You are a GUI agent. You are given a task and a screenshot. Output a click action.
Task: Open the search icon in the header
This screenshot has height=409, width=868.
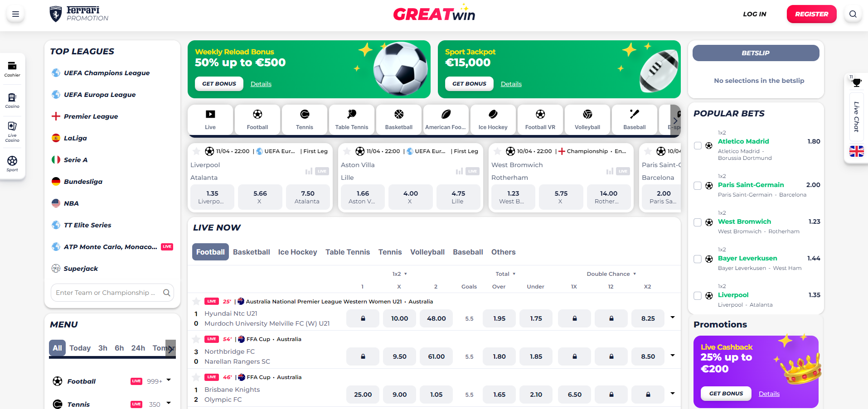pyautogui.click(x=852, y=14)
